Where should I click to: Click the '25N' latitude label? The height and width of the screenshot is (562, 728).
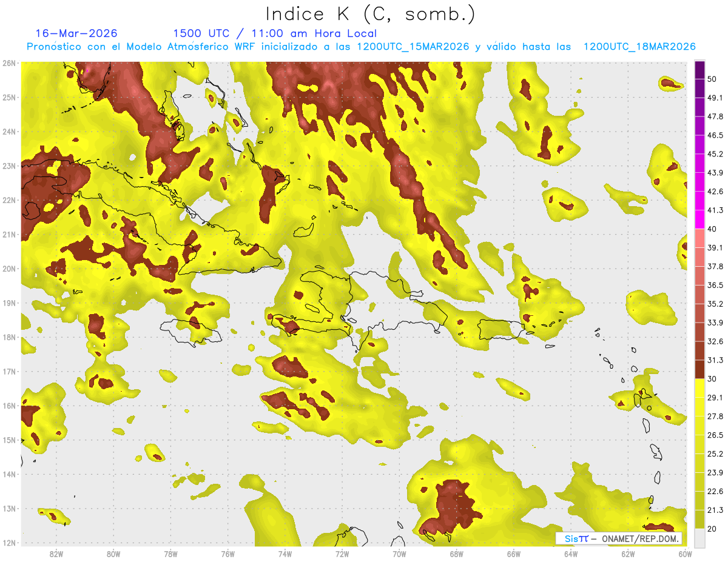tap(8, 98)
